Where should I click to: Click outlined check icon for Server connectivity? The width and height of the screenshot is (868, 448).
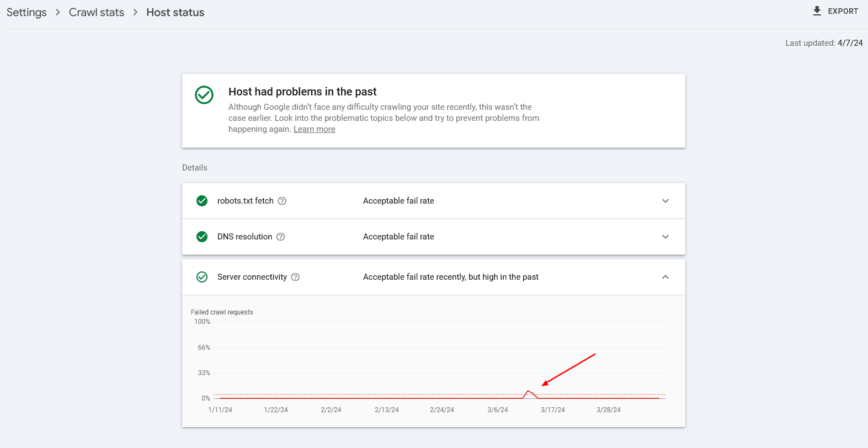202,277
